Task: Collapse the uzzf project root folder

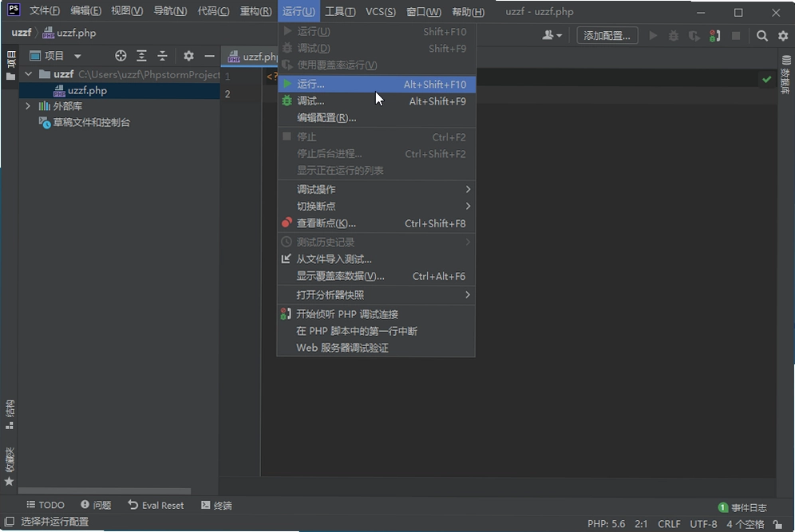Action: pos(29,74)
